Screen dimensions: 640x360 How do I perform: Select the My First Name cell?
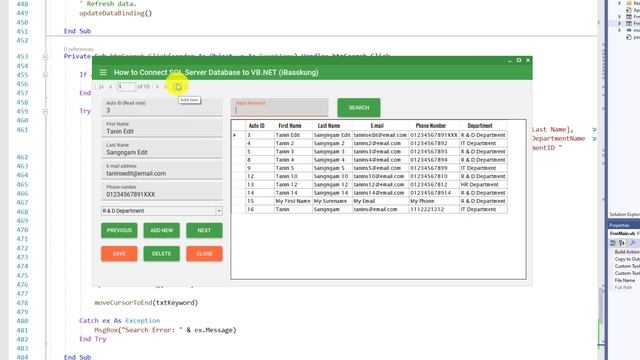coord(293,201)
